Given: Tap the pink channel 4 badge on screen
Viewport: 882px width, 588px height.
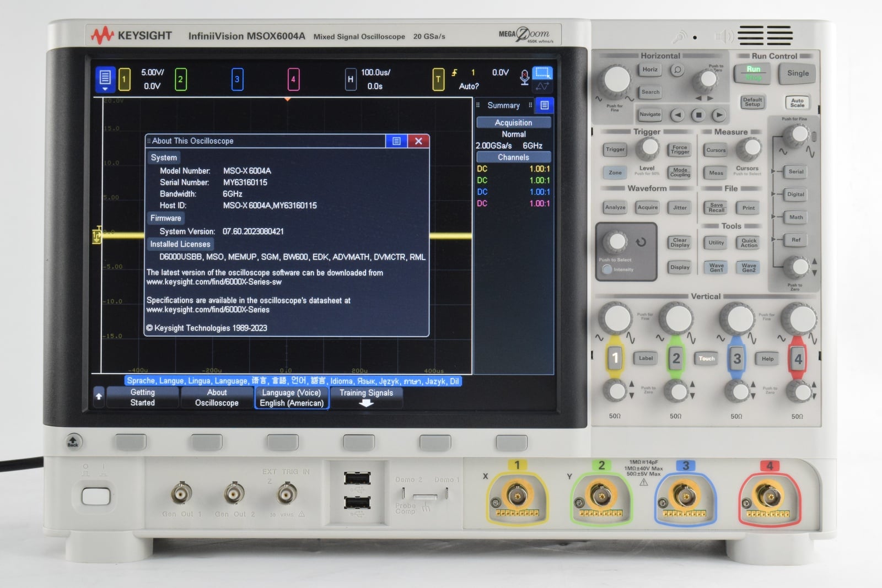Looking at the screenshot, I should [x=293, y=79].
